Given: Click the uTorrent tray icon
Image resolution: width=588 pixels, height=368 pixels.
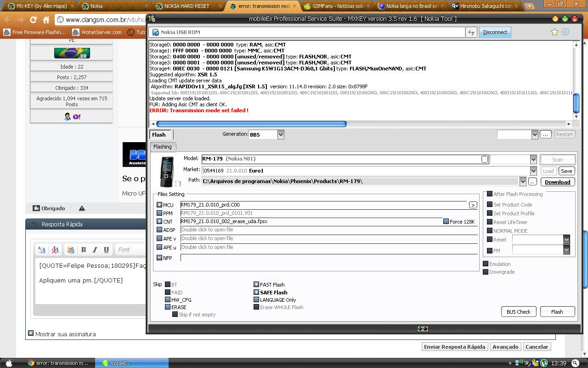Looking at the screenshot, I should pyautogui.click(x=544, y=363).
